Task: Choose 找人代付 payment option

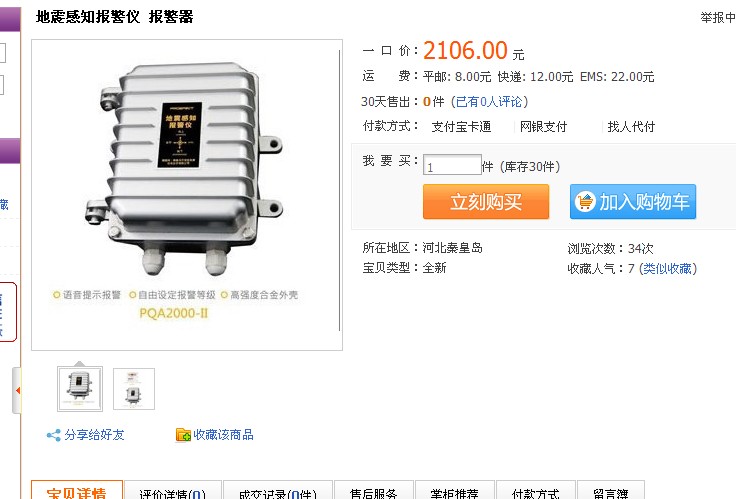Action: coord(631,127)
